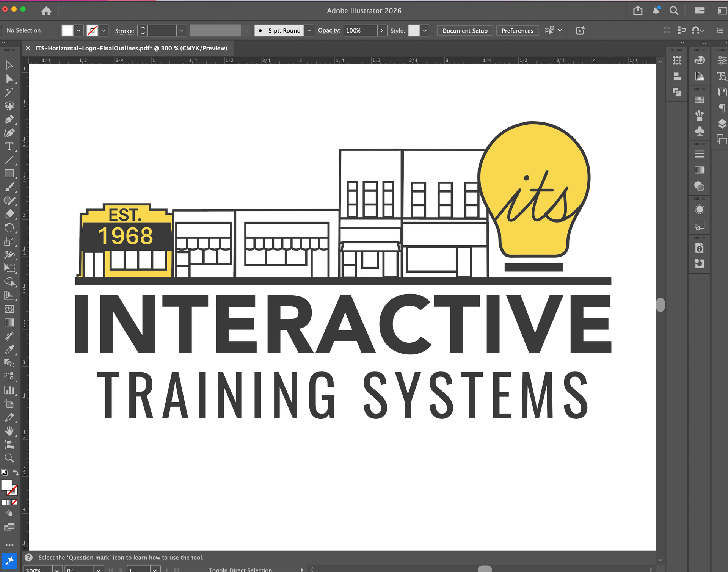Open the rotate view angle dropdown
The width and height of the screenshot is (728, 572).
pyautogui.click(x=99, y=569)
